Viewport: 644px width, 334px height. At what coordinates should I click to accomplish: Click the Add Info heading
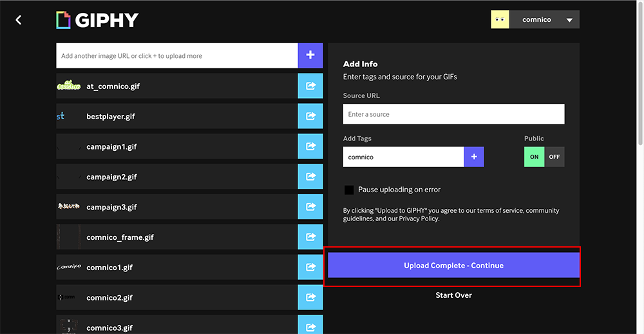[360, 64]
